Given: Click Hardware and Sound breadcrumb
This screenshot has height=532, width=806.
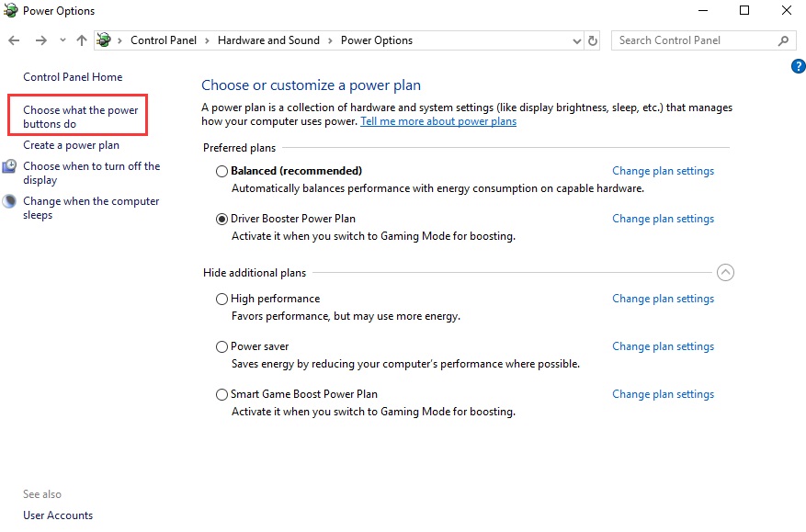Looking at the screenshot, I should coord(268,40).
